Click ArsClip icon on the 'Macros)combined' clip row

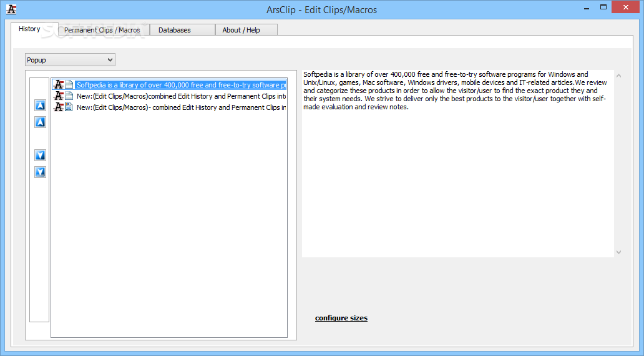click(x=59, y=96)
